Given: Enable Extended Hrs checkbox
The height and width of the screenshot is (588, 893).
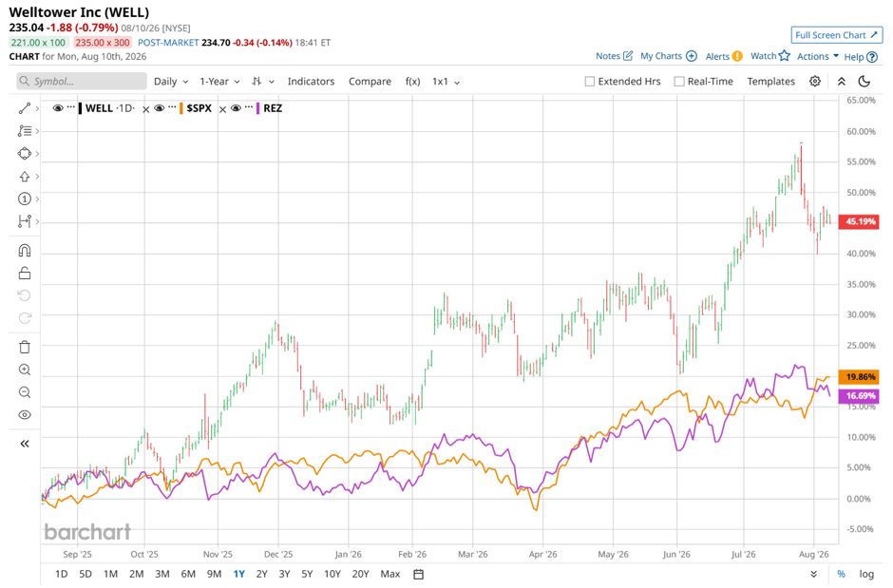Looking at the screenshot, I should click(589, 82).
